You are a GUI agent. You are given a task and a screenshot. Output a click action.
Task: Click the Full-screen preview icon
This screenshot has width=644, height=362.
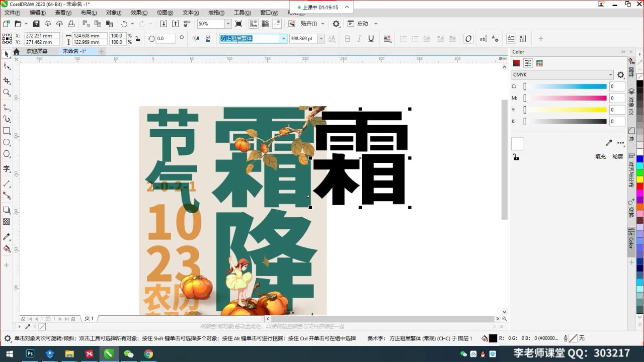click(238, 24)
